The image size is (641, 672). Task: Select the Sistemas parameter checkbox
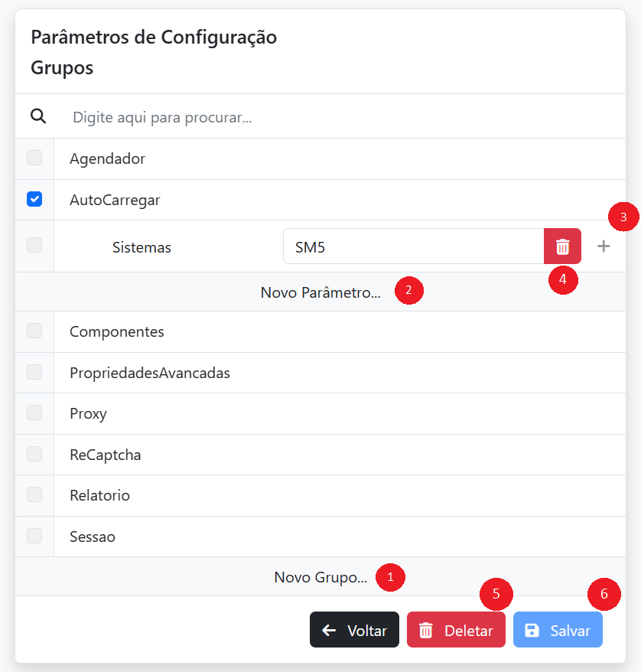point(34,246)
